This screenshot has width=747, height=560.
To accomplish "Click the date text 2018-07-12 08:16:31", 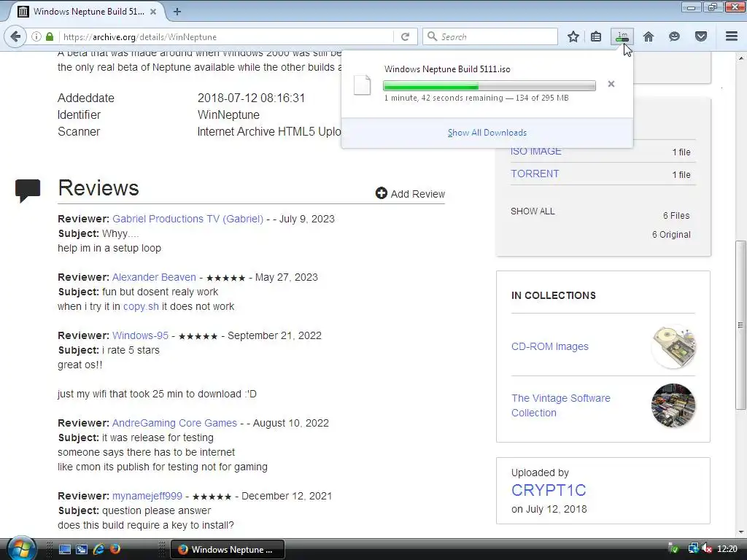I will point(251,98).
